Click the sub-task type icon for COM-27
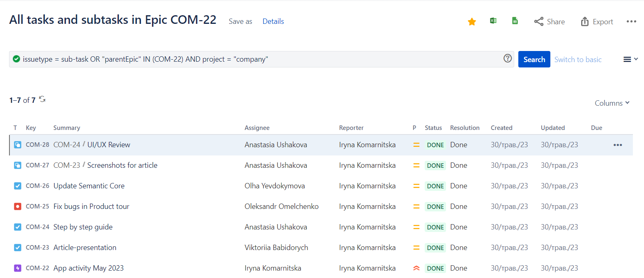This screenshot has height=278, width=644. (x=17, y=165)
